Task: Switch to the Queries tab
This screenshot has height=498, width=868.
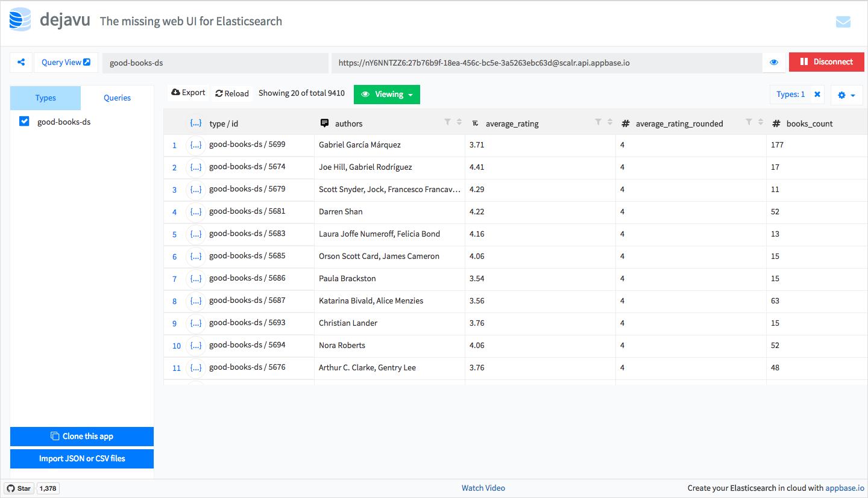Action: pyautogui.click(x=117, y=98)
